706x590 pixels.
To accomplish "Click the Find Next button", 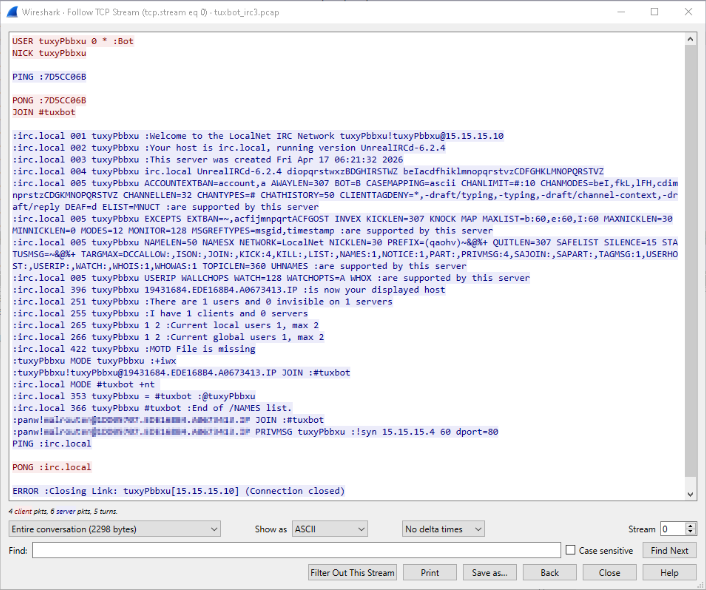I will tap(670, 550).
